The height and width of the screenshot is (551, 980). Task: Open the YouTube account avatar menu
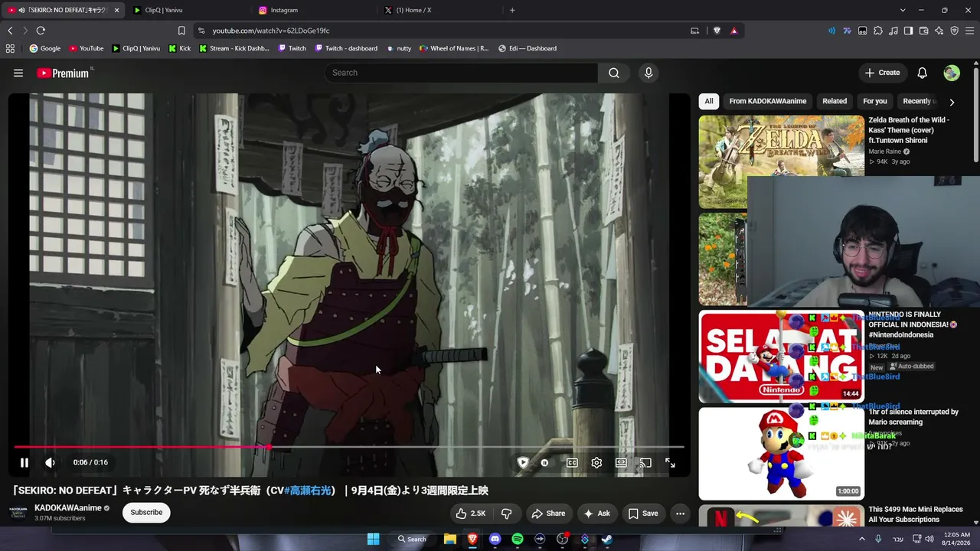[x=952, y=73]
